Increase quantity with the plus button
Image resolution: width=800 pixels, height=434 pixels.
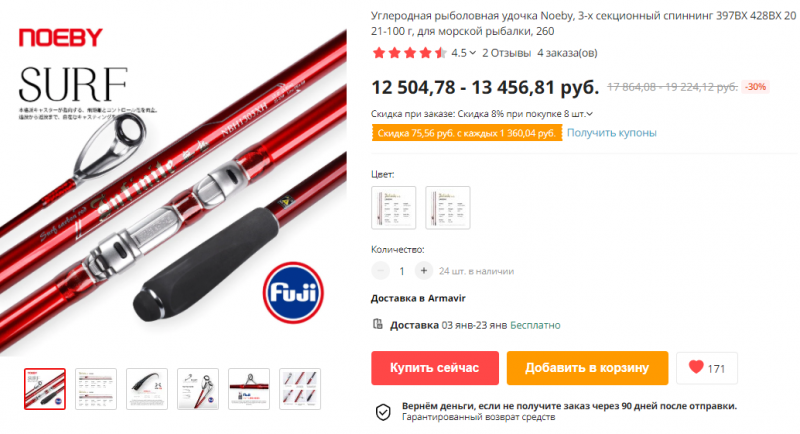423,271
